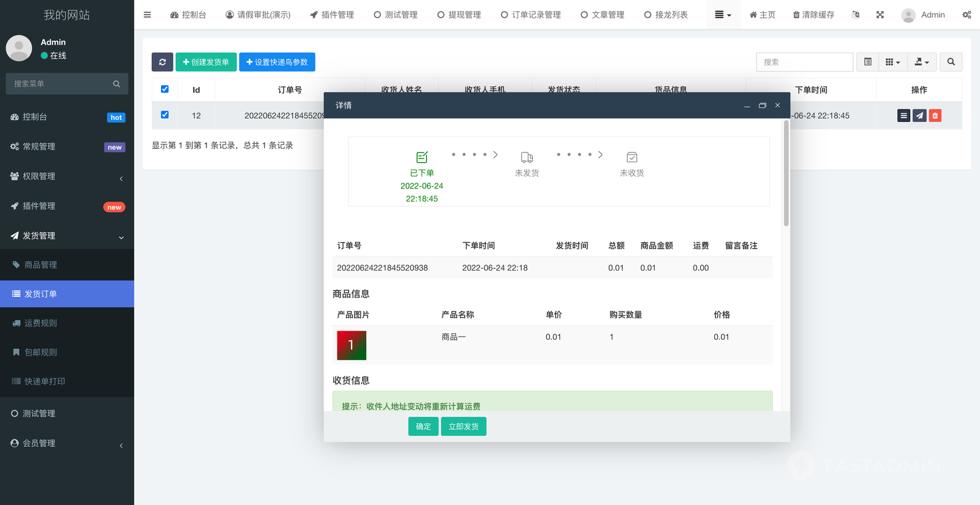
Task: Click the ship order paper-plane icon
Action: pos(919,116)
